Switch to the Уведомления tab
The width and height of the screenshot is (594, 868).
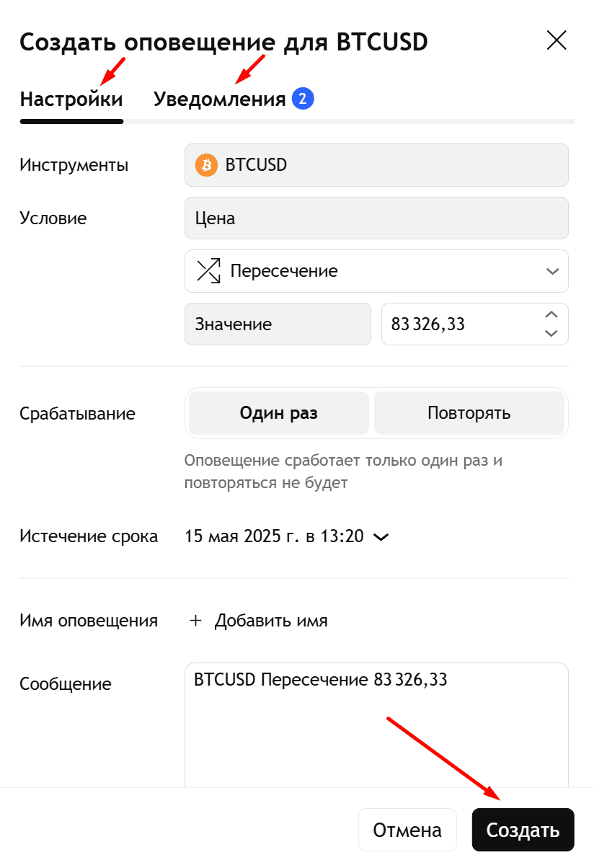[x=220, y=99]
